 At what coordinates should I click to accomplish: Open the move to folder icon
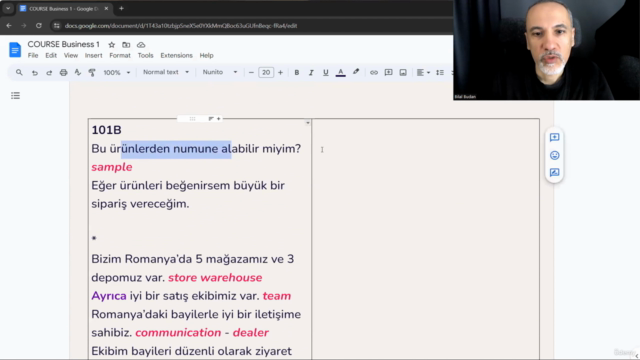[126, 45]
